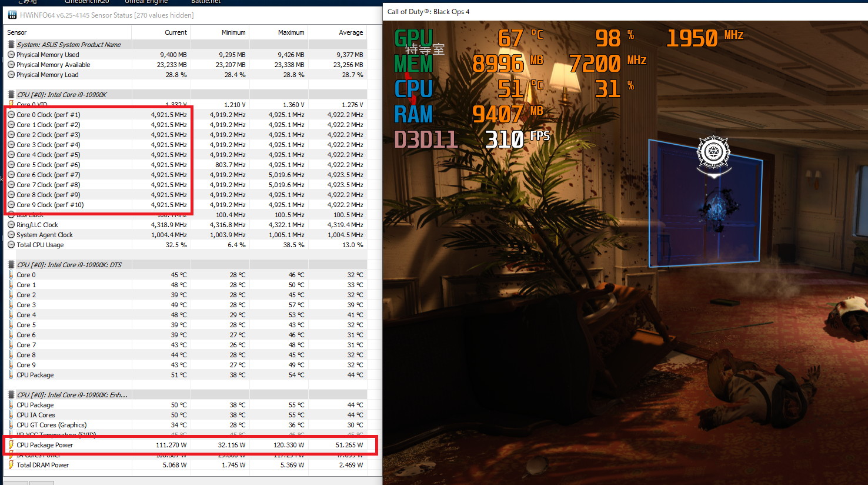Click the thermometer icon beside Core 0 temperature

[11, 275]
